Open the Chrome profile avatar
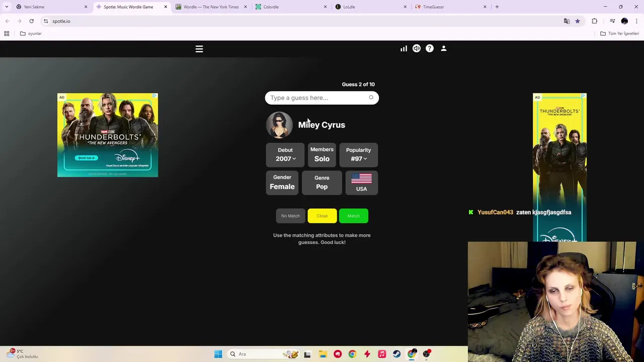644x362 pixels. coord(624,21)
